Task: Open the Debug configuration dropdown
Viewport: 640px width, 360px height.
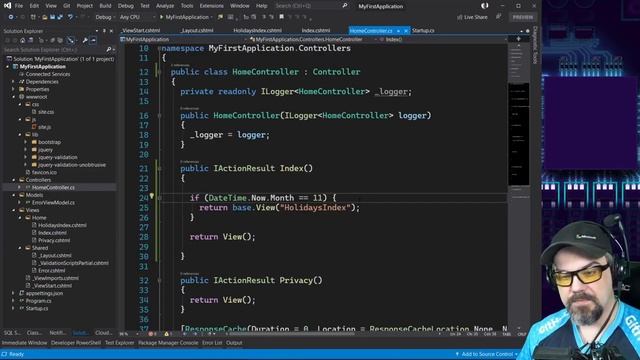Action: point(105,17)
